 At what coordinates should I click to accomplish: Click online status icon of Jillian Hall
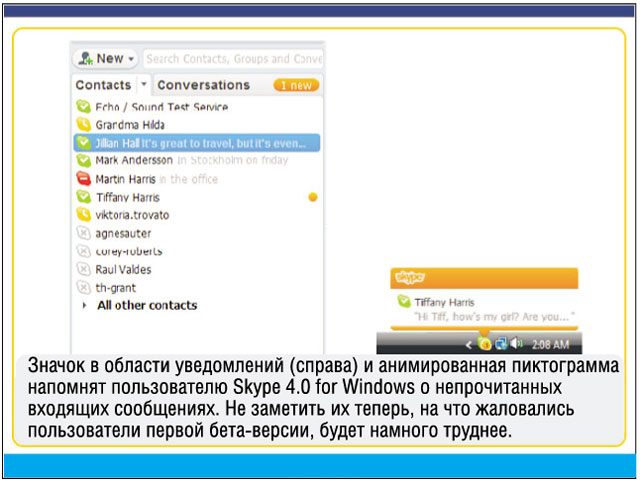coord(83,142)
